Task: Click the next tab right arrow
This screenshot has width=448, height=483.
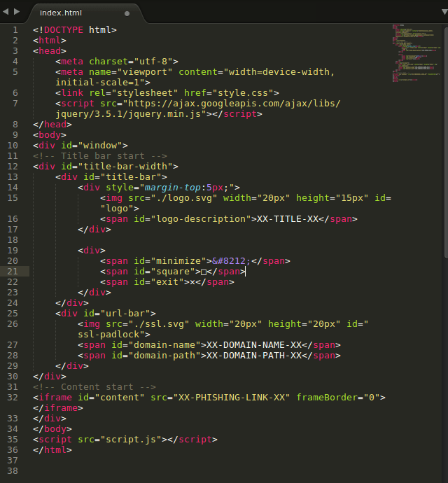Action: click(17, 11)
